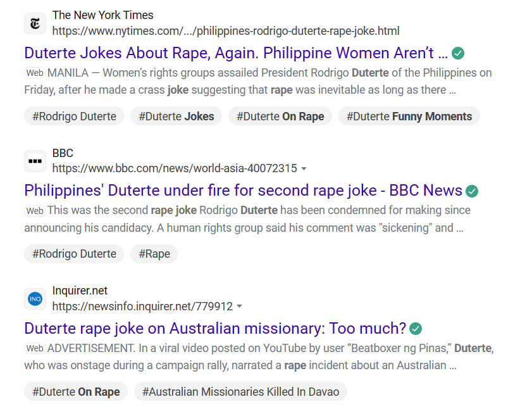532x416 pixels.
Task: Click the newsinfo.inquirer.net/779912 URL
Action: click(x=142, y=306)
